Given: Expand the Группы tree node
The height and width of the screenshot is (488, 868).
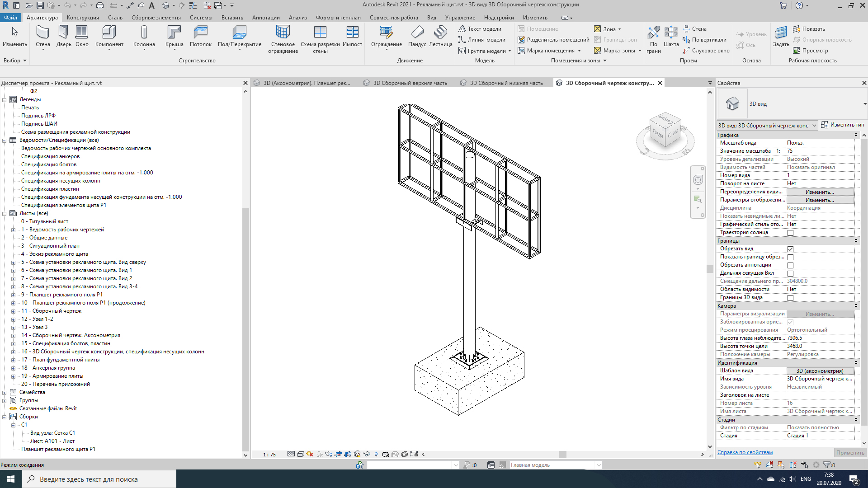Looking at the screenshot, I should [5, 400].
